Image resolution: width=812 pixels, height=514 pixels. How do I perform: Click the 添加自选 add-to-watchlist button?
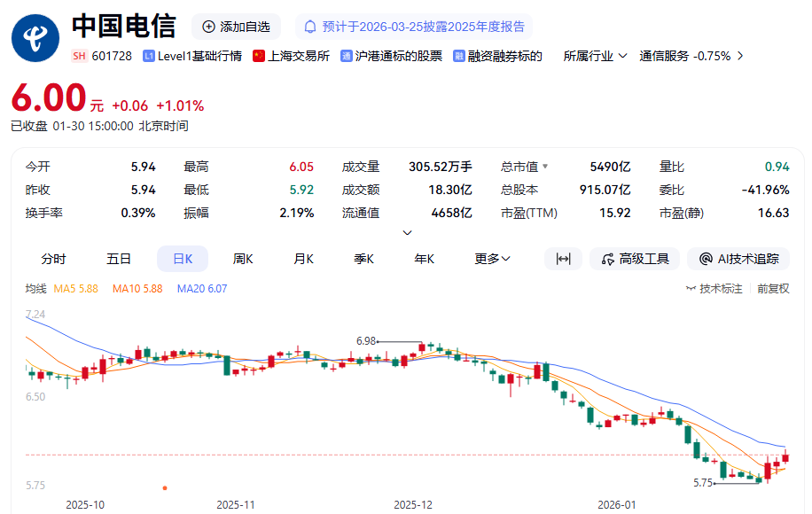(236, 27)
